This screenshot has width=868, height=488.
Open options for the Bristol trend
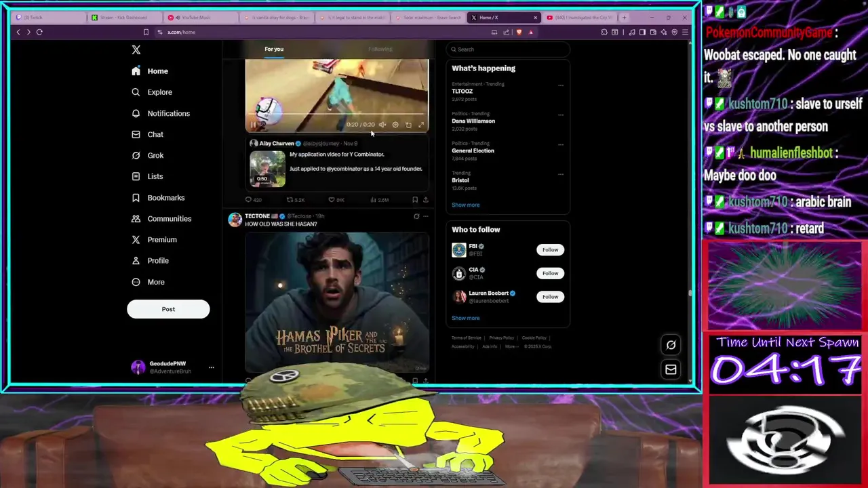[560, 175]
